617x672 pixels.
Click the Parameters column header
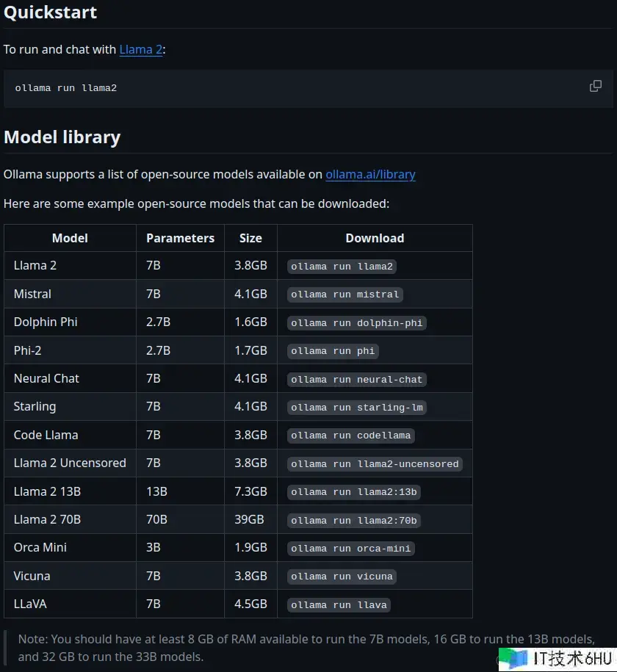click(x=180, y=238)
